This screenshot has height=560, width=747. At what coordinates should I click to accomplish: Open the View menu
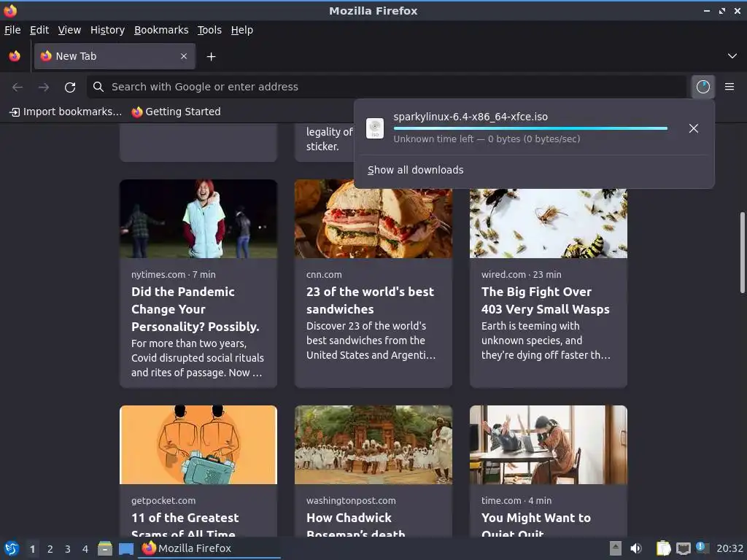pyautogui.click(x=69, y=30)
